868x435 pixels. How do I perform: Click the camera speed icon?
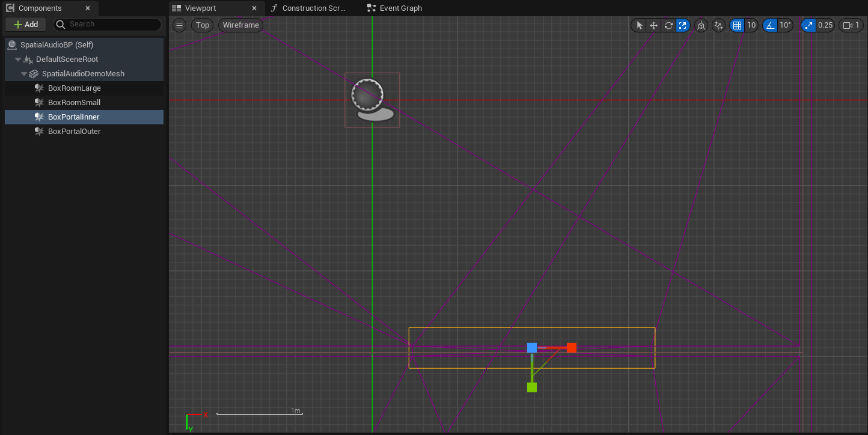pyautogui.click(x=848, y=25)
